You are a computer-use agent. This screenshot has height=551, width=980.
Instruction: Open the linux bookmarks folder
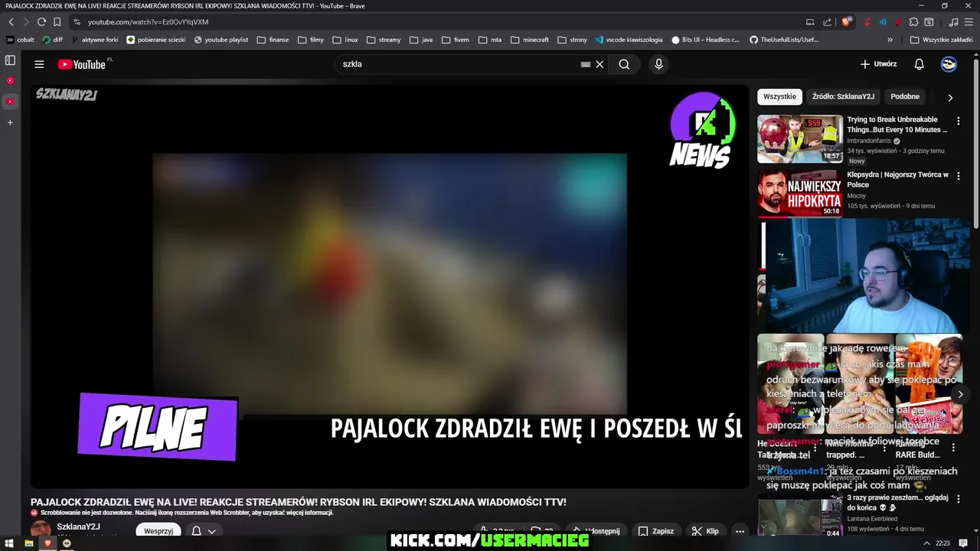[345, 40]
